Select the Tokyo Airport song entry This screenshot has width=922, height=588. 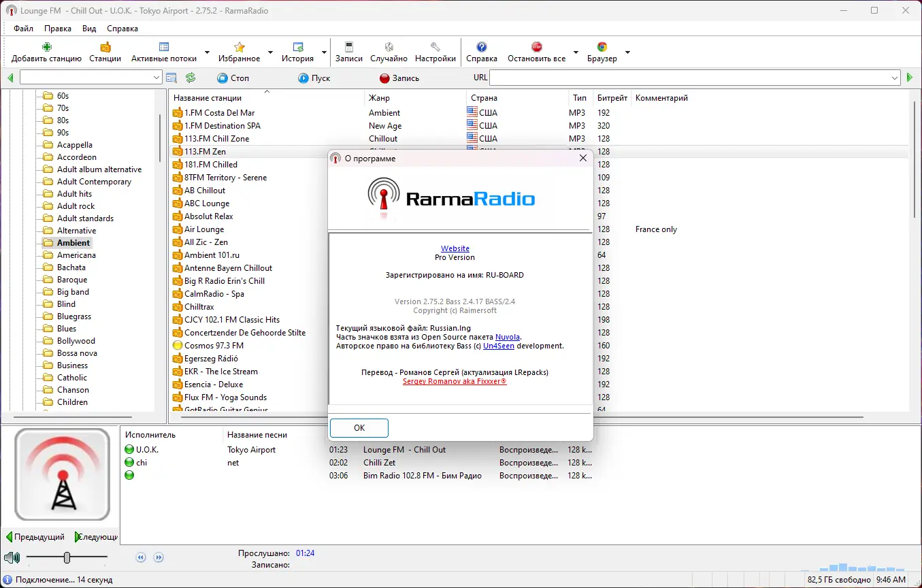tap(252, 450)
